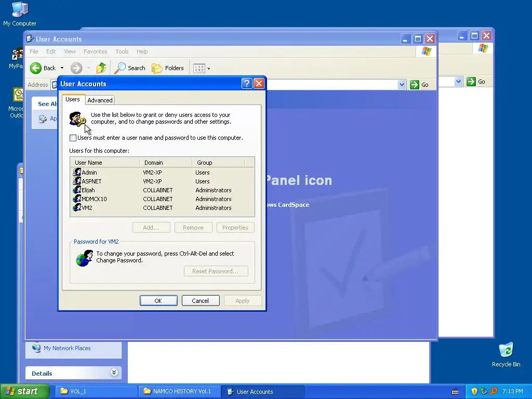Click User Accounts taskbar button
This screenshot has width=532, height=399.
(x=263, y=392)
